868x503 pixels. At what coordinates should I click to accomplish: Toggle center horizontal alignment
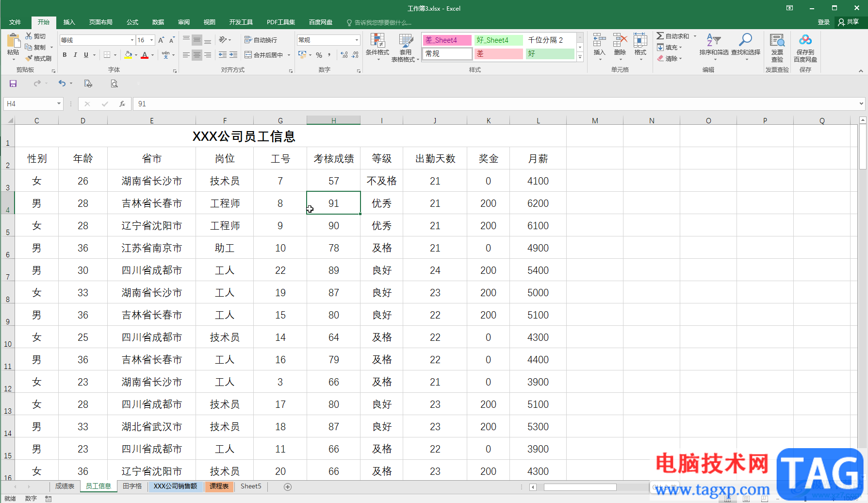[x=197, y=55]
